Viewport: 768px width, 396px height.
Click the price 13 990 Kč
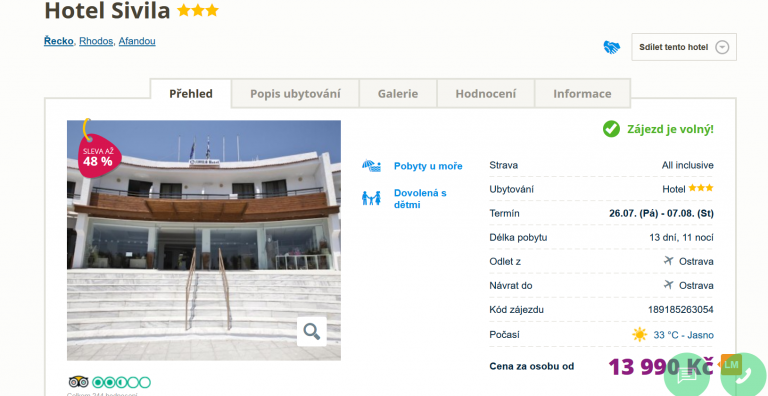click(x=661, y=367)
